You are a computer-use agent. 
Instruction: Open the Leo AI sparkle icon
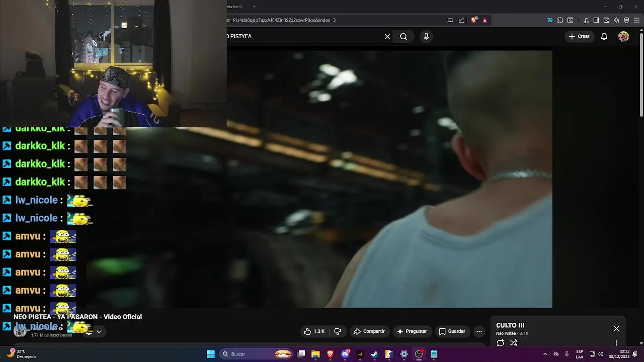tap(616, 20)
